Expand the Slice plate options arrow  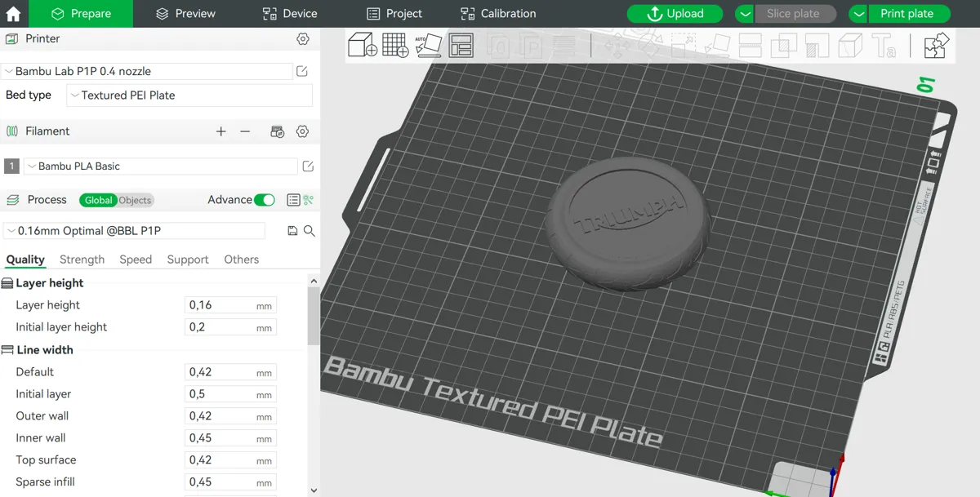click(x=744, y=14)
